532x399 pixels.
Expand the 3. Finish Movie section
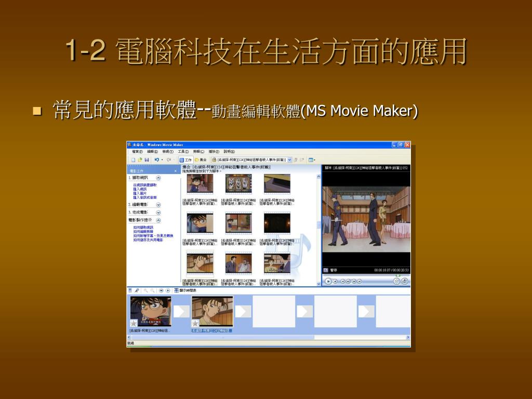(158, 212)
